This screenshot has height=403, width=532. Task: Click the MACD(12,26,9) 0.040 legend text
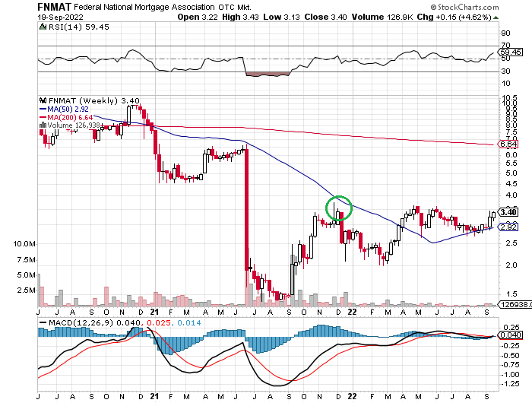tap(94, 322)
